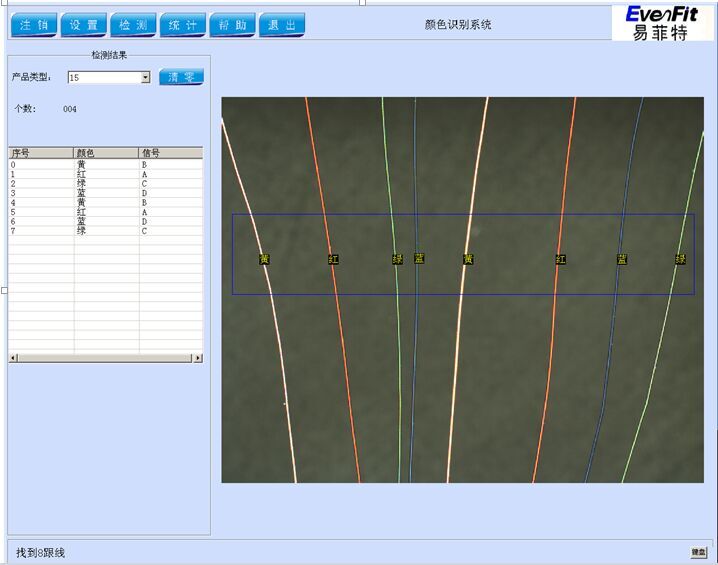This screenshot has width=718, height=565.
Task: Open the 帮助 help toolbar button
Action: click(232, 25)
